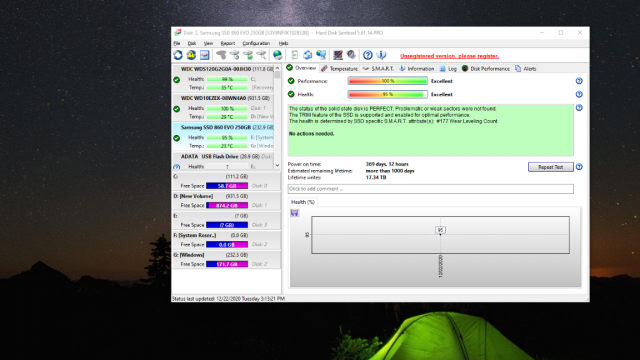Image resolution: width=640 pixels, height=360 pixels.
Task: Open the Help menu
Action: pos(283,43)
